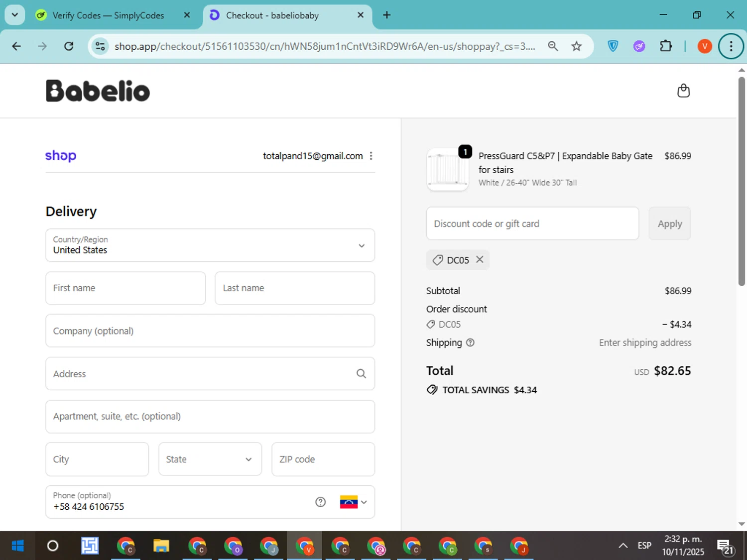Show hidden system tray icons

pyautogui.click(x=623, y=546)
